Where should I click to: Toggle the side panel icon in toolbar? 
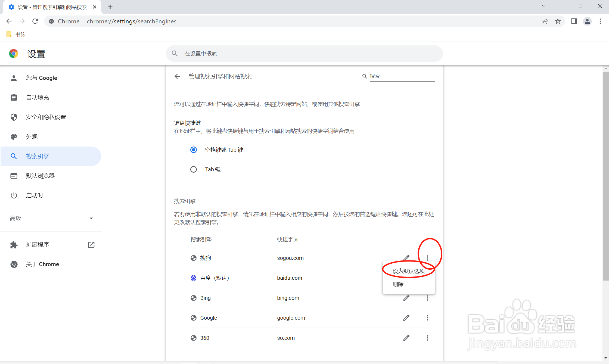pos(574,21)
